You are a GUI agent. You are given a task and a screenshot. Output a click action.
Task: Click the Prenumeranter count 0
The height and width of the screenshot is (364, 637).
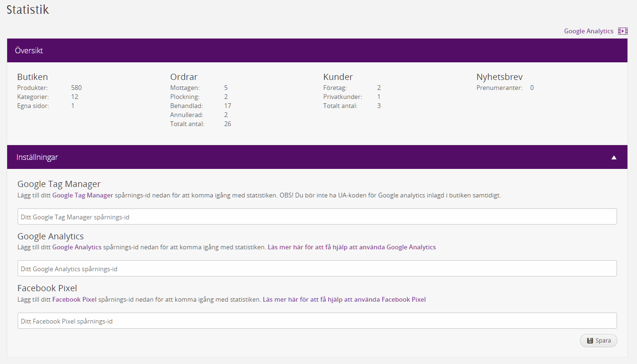tap(532, 88)
